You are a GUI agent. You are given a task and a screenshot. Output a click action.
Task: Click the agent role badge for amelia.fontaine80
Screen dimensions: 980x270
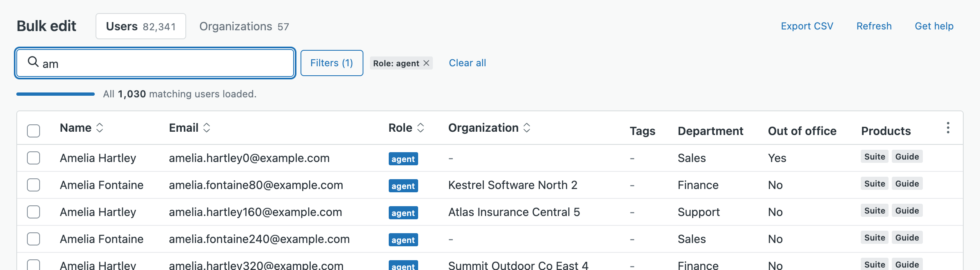pos(403,186)
